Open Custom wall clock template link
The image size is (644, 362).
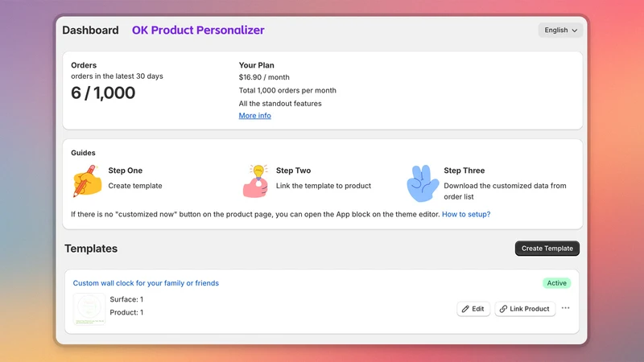(x=146, y=283)
